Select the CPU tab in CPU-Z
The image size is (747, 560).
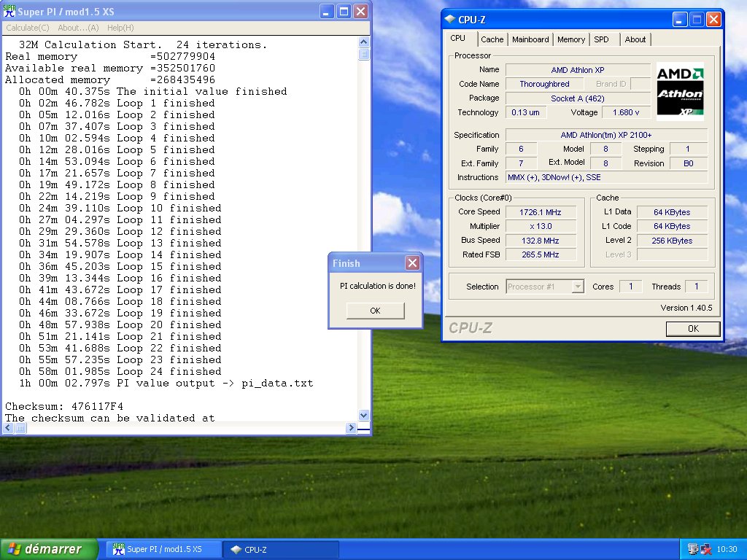pos(458,38)
